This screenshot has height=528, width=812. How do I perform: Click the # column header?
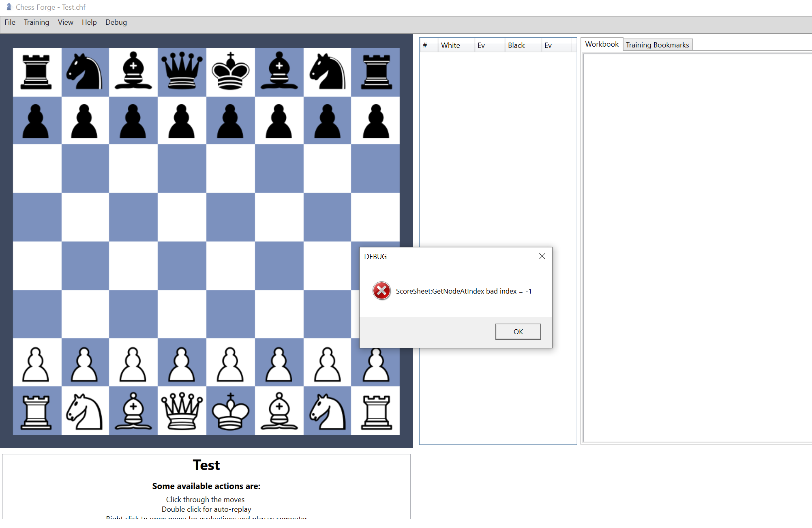tap(429, 45)
